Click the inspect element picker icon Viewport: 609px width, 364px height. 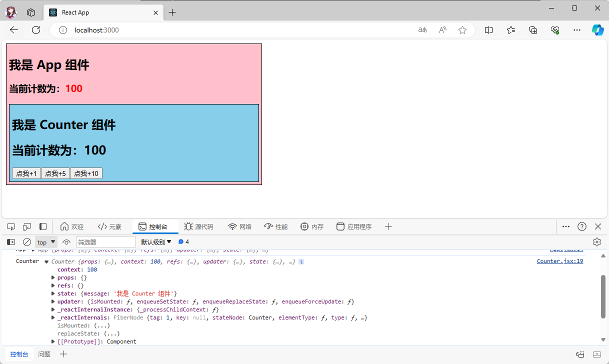tap(11, 226)
